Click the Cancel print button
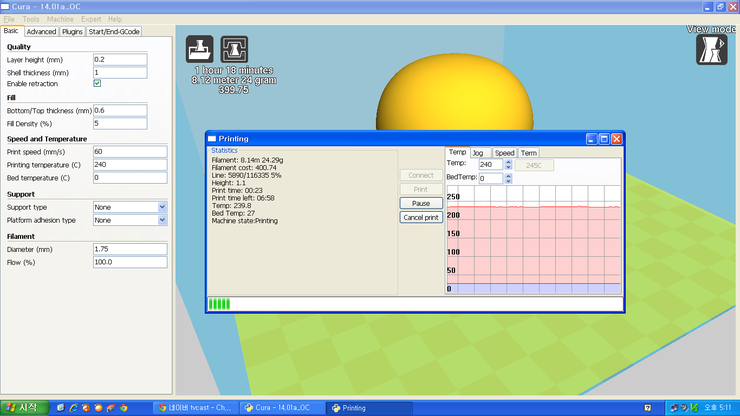This screenshot has width=740, height=416. coord(421,218)
